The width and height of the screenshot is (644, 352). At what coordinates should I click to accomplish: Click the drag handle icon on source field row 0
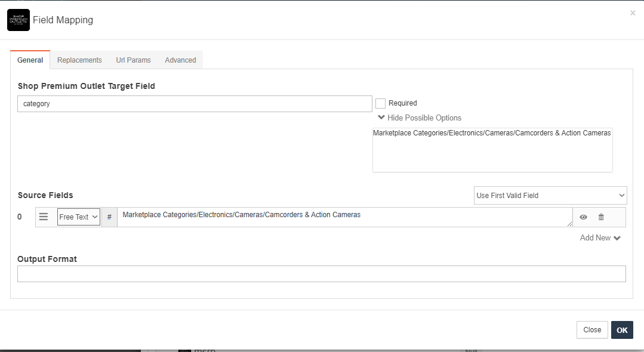point(44,217)
